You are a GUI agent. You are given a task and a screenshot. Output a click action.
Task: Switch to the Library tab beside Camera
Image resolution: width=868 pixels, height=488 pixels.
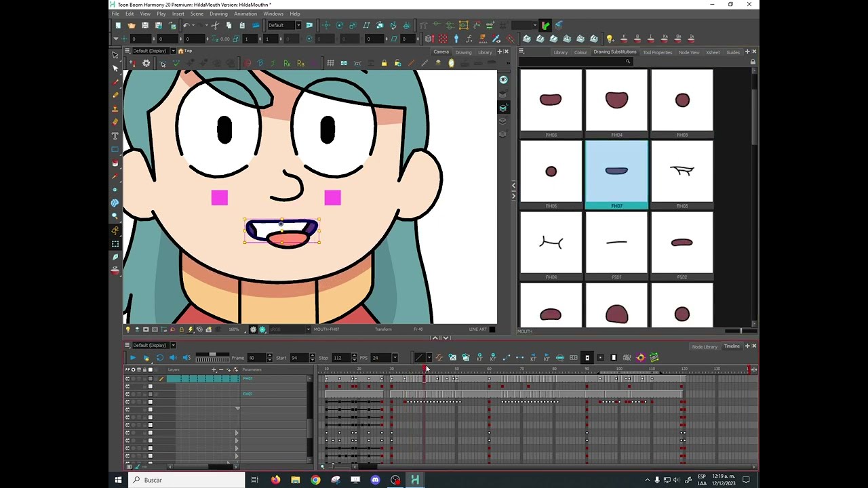click(x=485, y=52)
